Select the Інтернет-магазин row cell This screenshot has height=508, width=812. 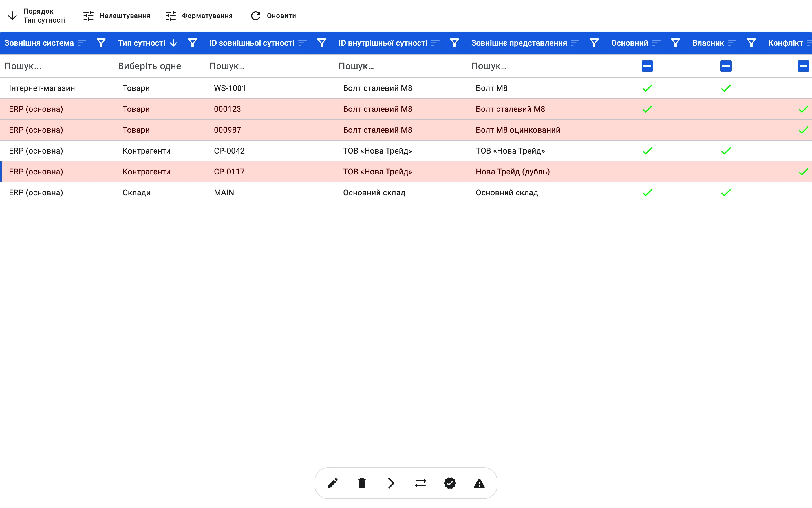click(x=42, y=88)
